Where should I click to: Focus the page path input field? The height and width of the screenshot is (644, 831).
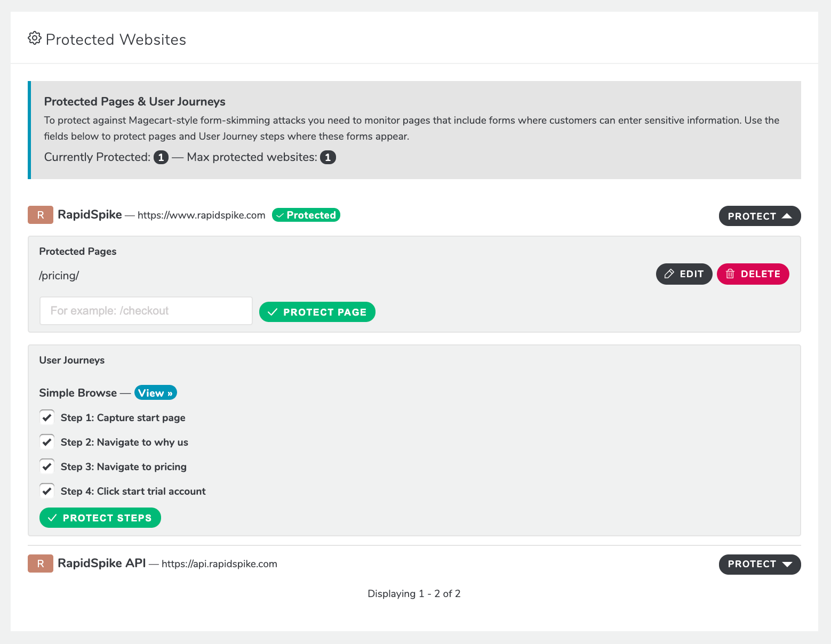pyautogui.click(x=146, y=311)
